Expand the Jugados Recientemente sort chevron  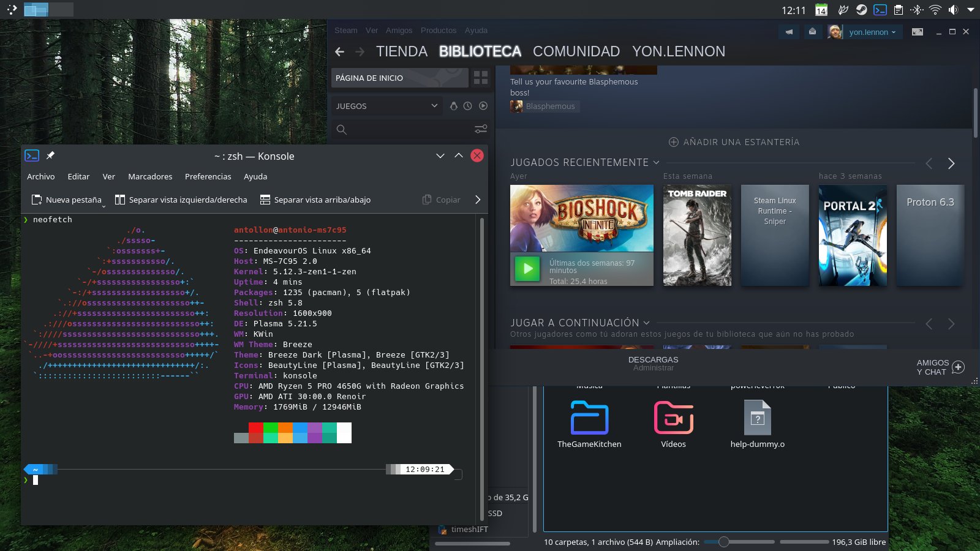point(656,163)
